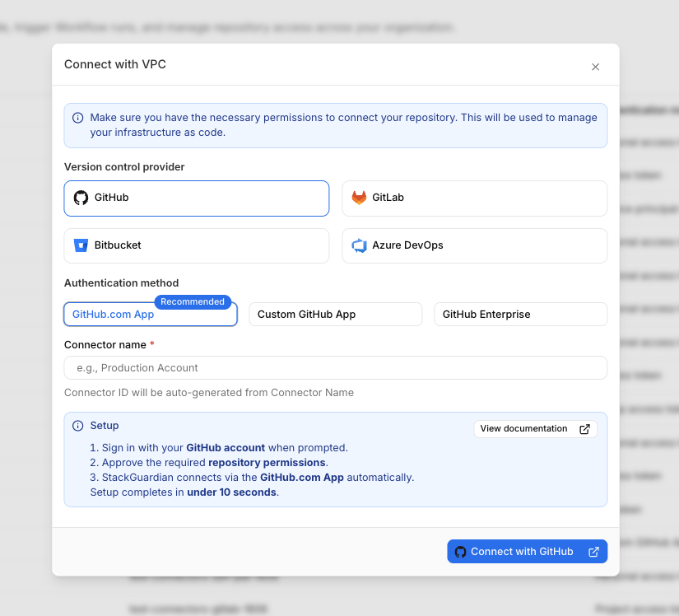
Task: Click the info icon in the permissions notice
Action: pyautogui.click(x=78, y=118)
